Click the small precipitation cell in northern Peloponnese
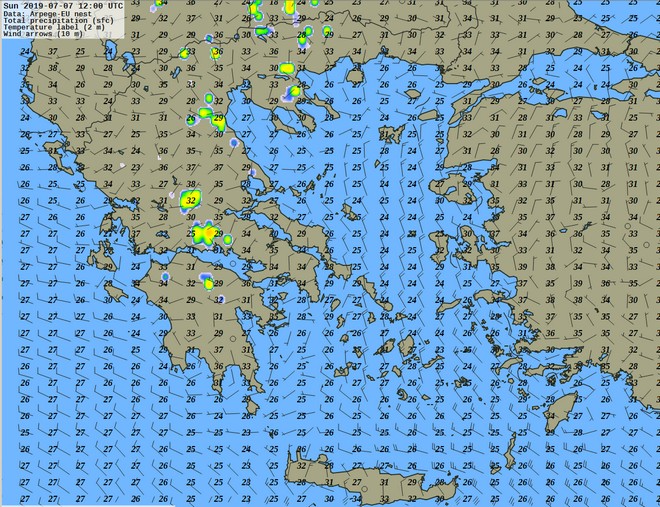 [209, 284]
